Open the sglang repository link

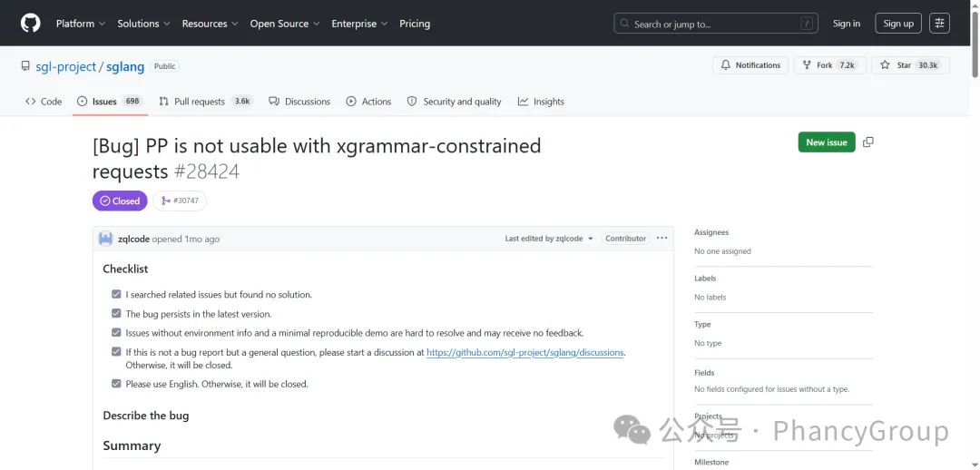click(125, 66)
